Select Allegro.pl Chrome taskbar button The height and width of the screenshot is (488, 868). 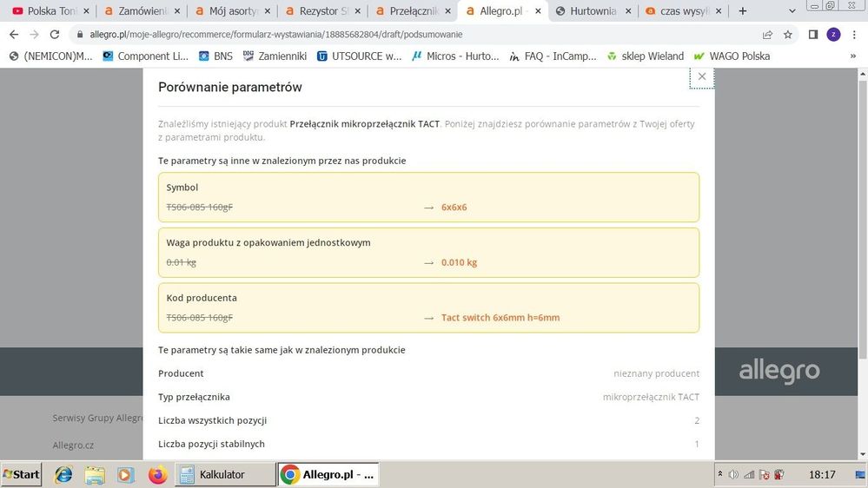click(328, 475)
